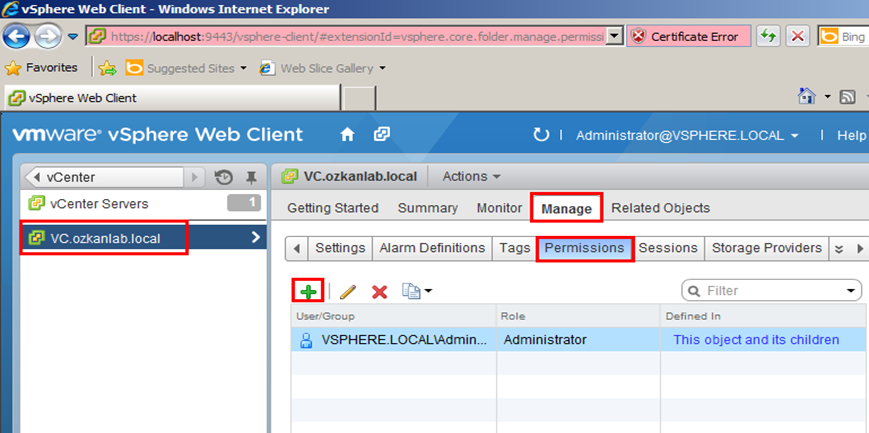Sort by Role column header
Screen dimensions: 869x433
(578, 316)
